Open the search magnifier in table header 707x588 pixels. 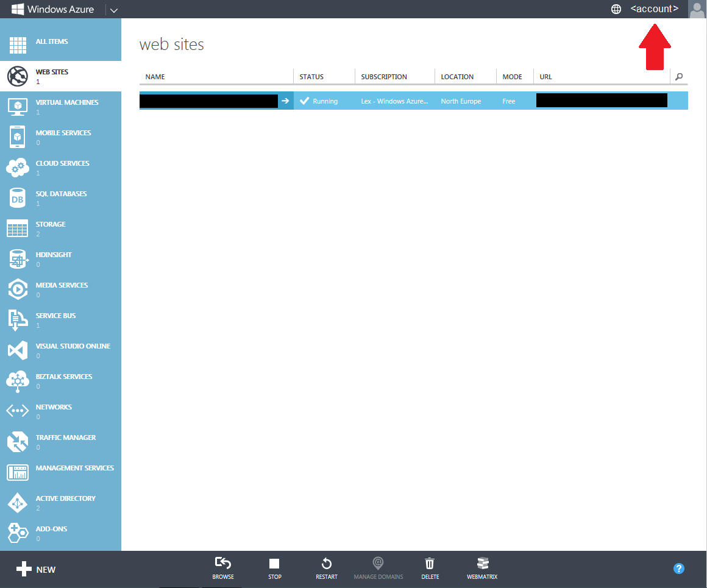(x=678, y=77)
